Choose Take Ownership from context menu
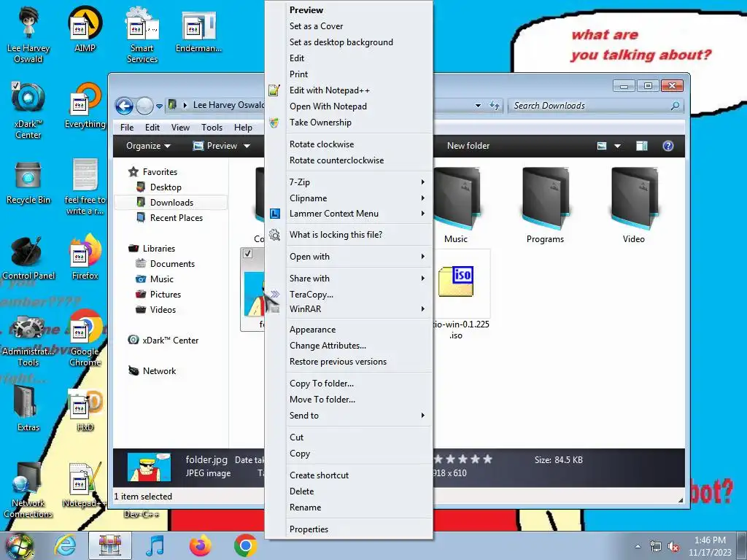 (320, 122)
